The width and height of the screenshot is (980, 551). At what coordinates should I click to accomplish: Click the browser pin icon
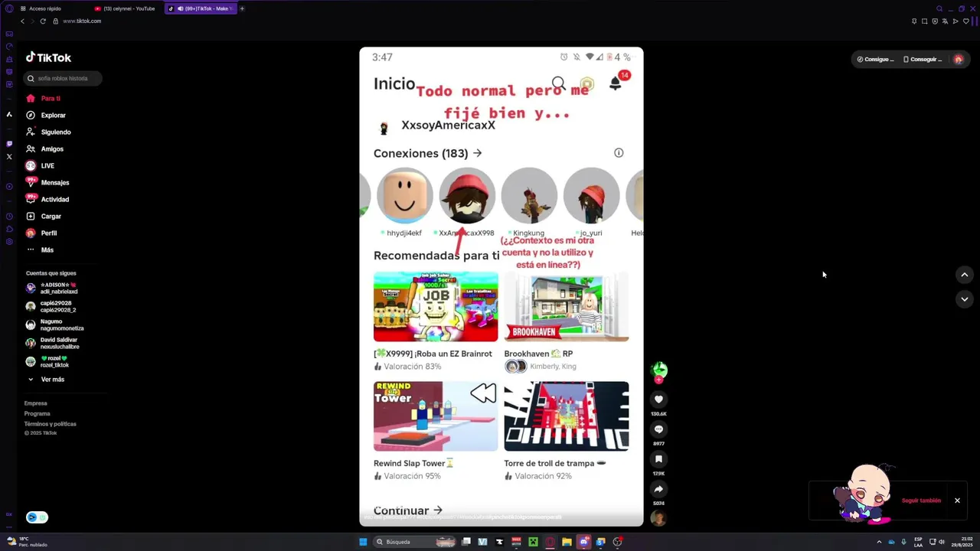pos(914,21)
